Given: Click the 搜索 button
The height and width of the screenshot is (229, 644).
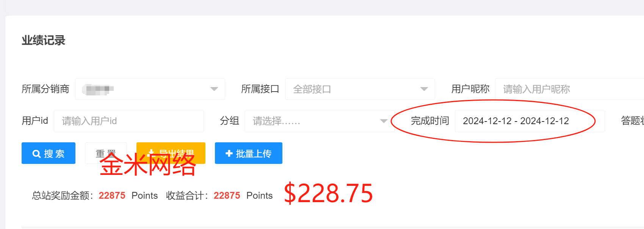Looking at the screenshot, I should coord(49,153).
